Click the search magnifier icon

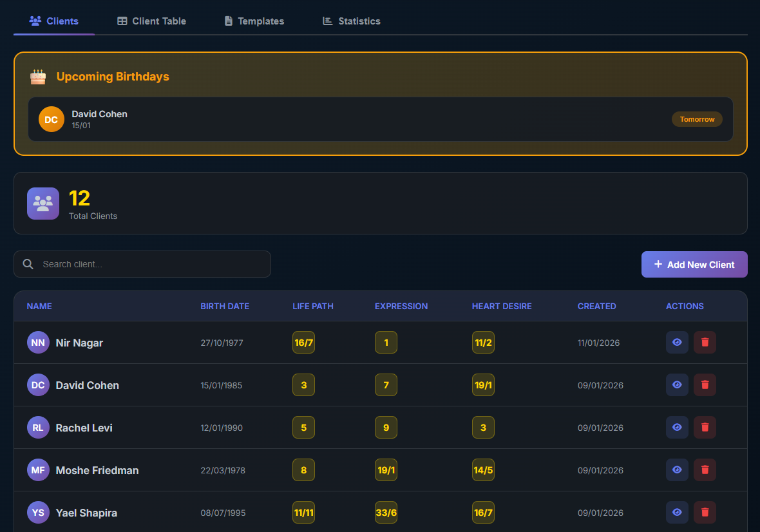[28, 264]
